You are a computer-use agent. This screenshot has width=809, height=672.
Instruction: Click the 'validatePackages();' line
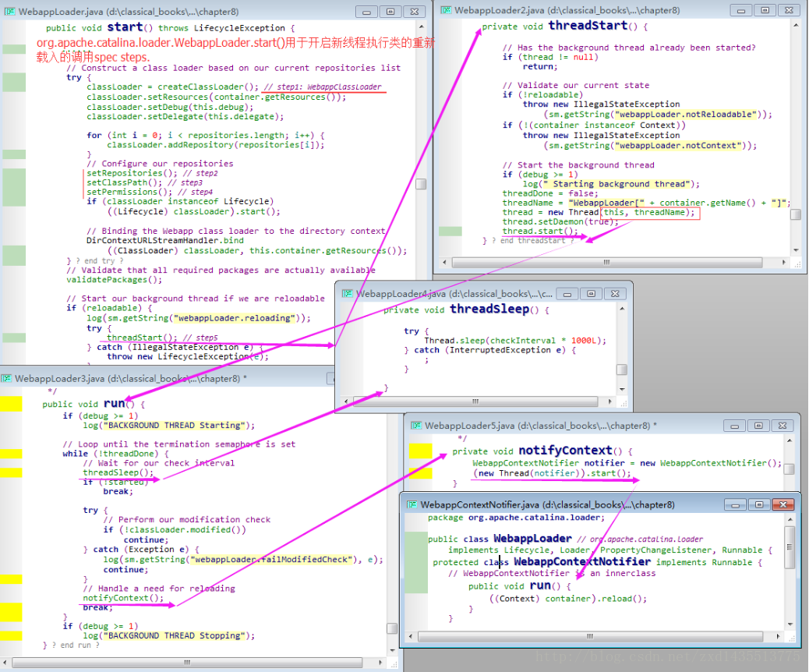pyautogui.click(x=114, y=279)
